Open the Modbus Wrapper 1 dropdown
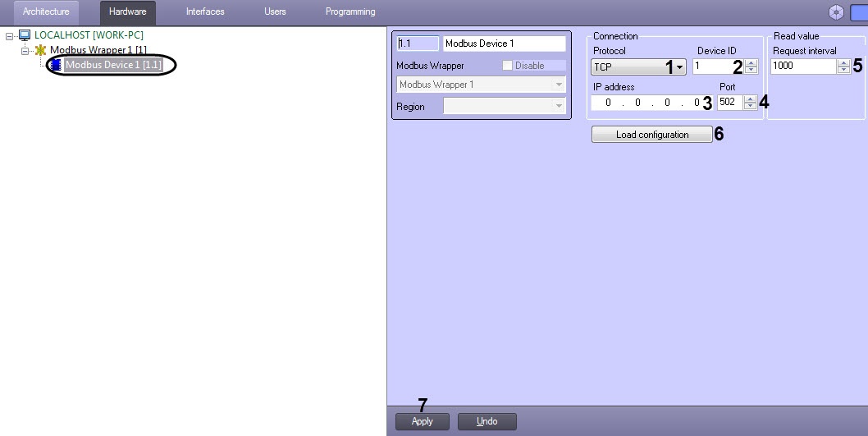The width and height of the screenshot is (868, 436). pyautogui.click(x=481, y=85)
